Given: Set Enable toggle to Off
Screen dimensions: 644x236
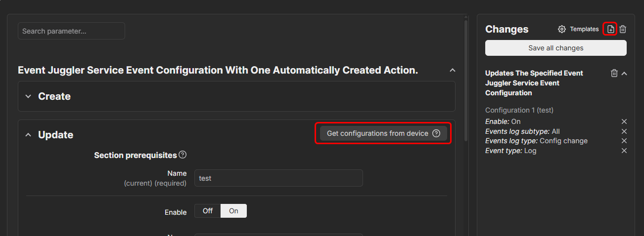Looking at the screenshot, I should 208,211.
